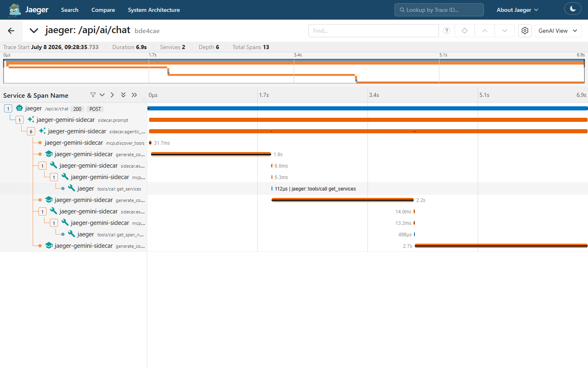Screen dimensions: 588x368
Task: Click the 'Trace Start July 8 2026' text
Action: (x=51, y=47)
